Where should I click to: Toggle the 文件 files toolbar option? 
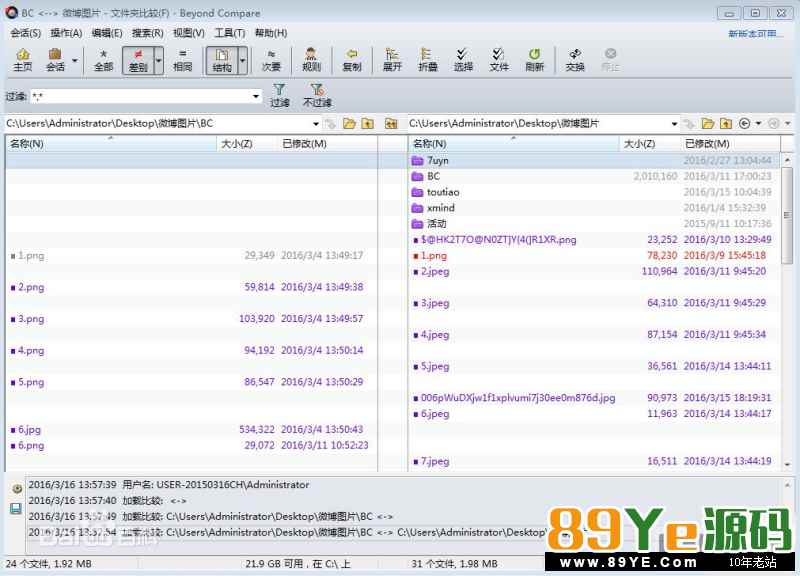(498, 60)
